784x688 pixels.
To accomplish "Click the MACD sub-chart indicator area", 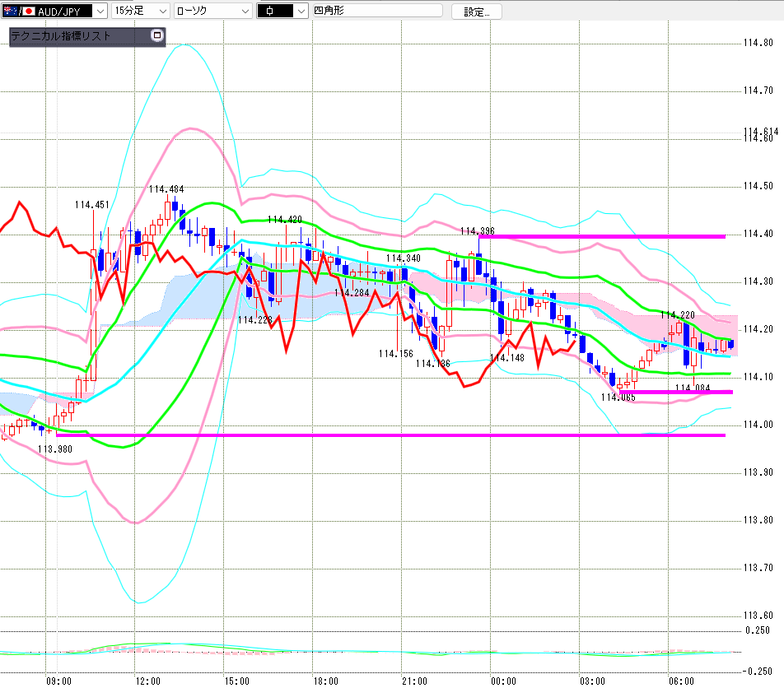I will [x=370, y=652].
